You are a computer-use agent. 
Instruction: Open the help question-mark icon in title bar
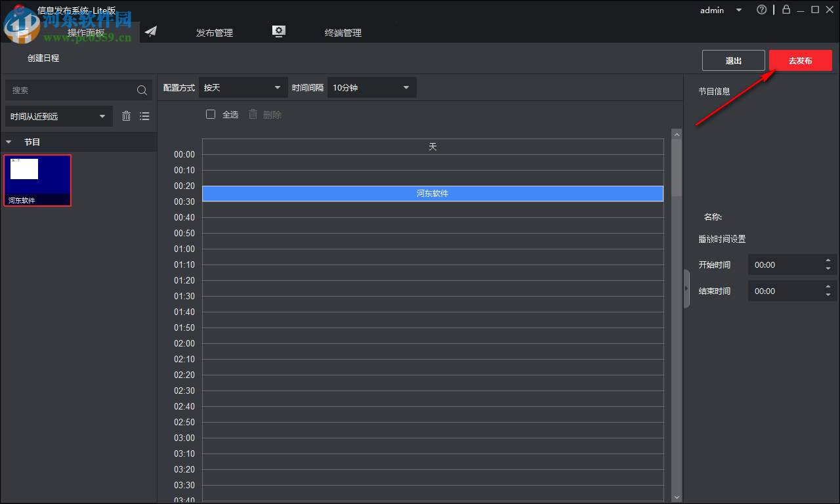point(762,10)
